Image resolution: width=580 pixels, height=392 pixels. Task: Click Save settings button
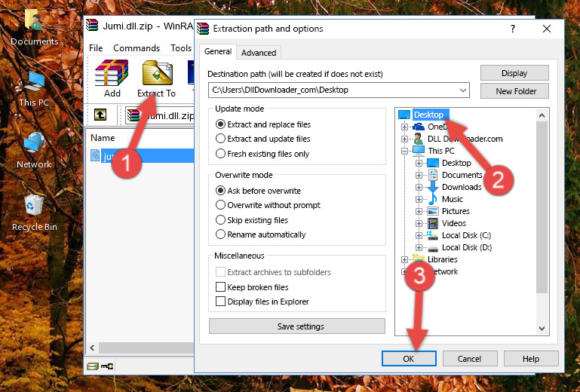pyautogui.click(x=297, y=326)
